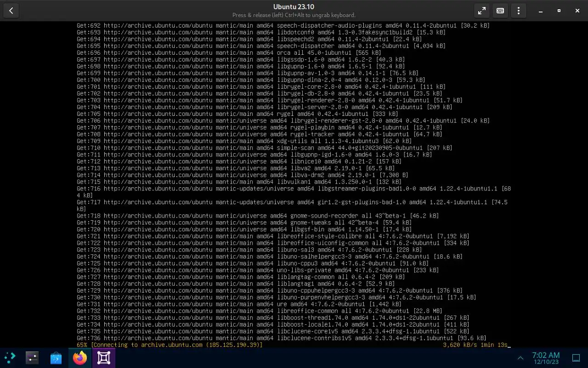Click the line Get:731 ure amd64

[239, 304]
